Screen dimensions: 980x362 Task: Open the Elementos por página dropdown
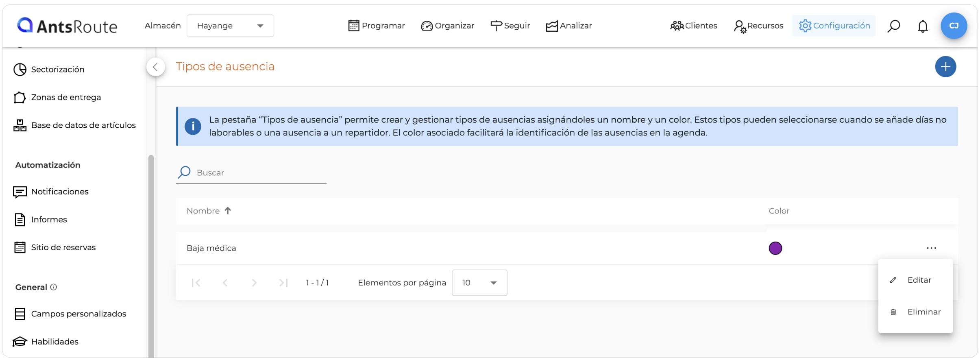[479, 283]
